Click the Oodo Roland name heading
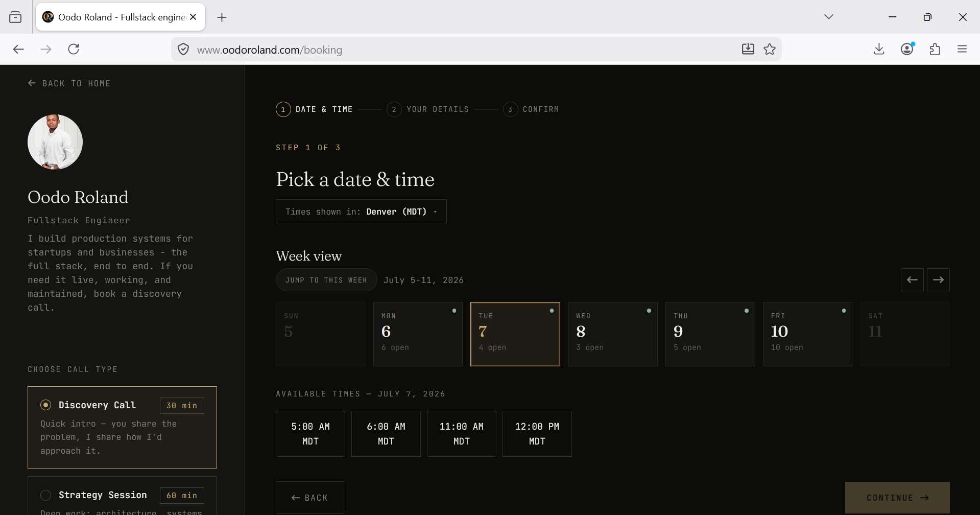Screen dimensions: 980x515 [78, 197]
